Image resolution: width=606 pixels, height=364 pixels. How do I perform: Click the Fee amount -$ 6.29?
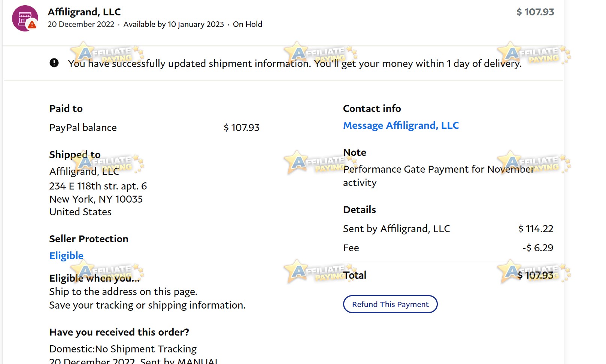[x=538, y=248]
